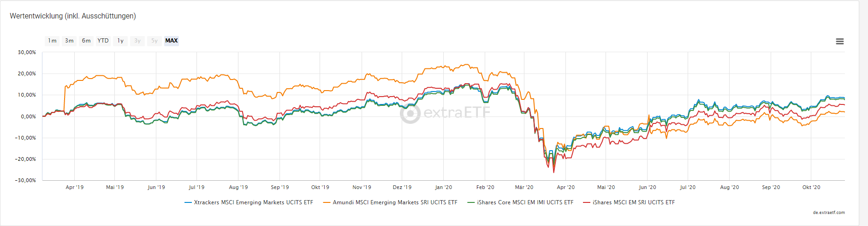Switch chart to 3m range
The width and height of the screenshot is (868, 226).
[69, 41]
